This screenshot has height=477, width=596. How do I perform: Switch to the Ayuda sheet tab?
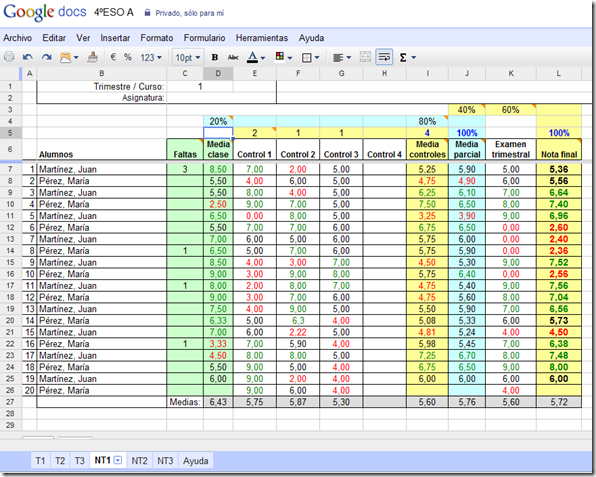click(x=196, y=461)
